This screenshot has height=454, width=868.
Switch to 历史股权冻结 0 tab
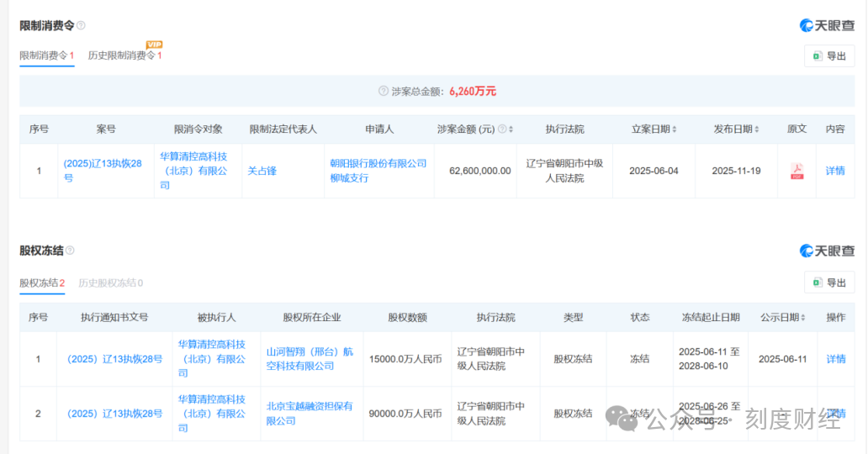tap(111, 283)
